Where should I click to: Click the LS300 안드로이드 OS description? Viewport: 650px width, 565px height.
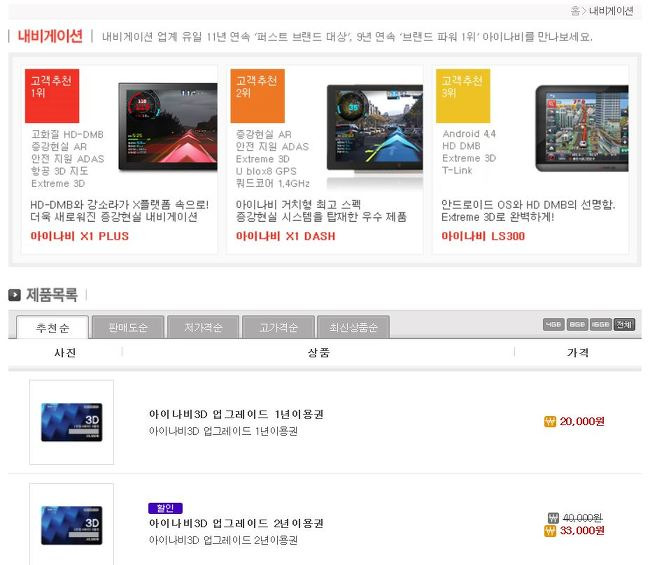point(528,211)
